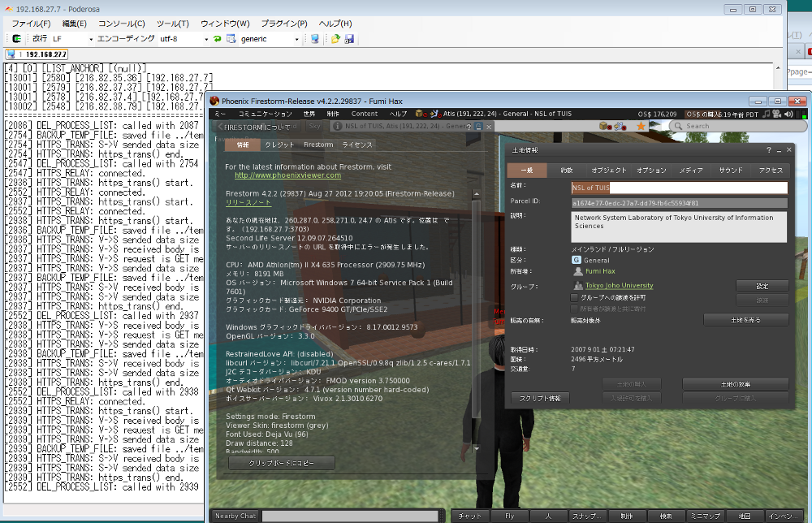Switch to the オブジェクト tab in Land Info
This screenshot has height=523, width=812.
[x=609, y=170]
